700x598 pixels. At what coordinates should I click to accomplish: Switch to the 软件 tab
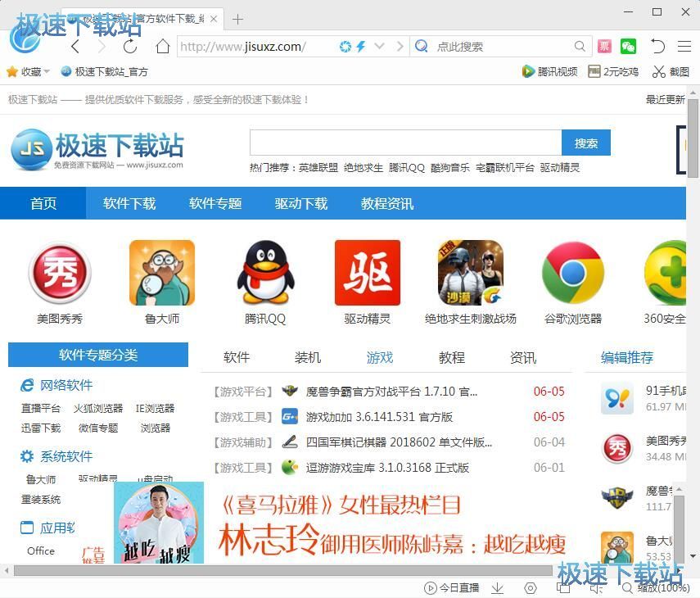tap(236, 357)
